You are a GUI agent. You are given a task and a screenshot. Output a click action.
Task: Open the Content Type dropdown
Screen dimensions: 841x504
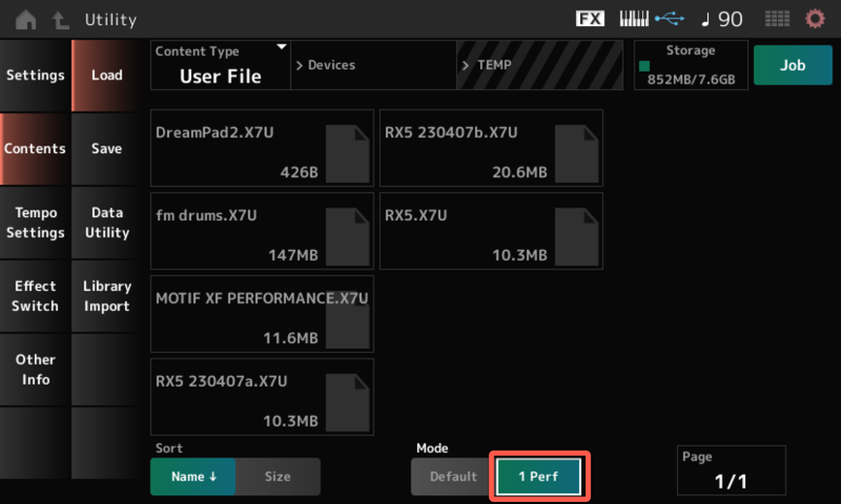coord(221,66)
